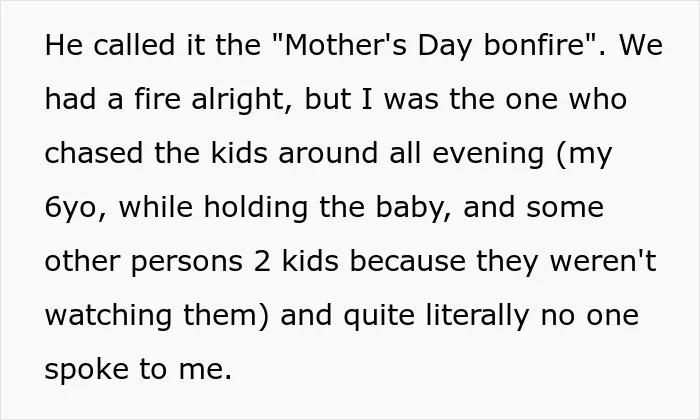Click the phrase "the one who"

(x=538, y=99)
